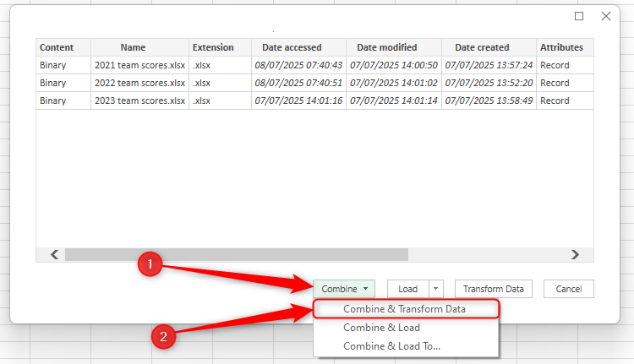The height and width of the screenshot is (364, 634).
Task: Cancel the folder import dialog
Action: tap(568, 289)
